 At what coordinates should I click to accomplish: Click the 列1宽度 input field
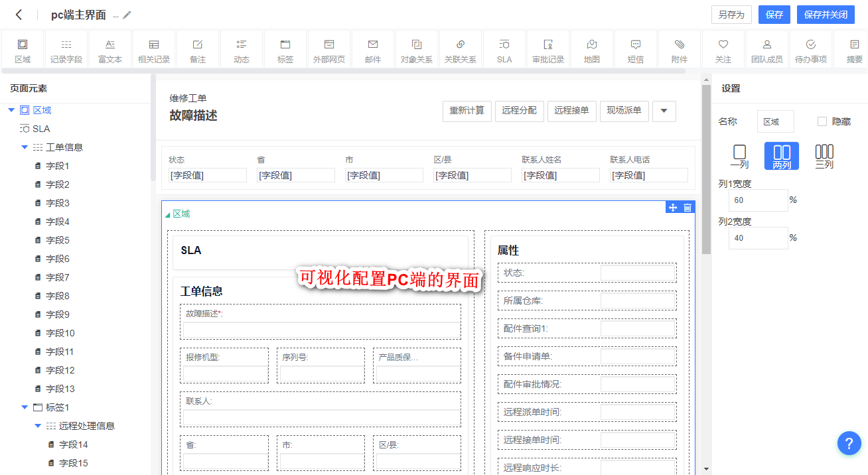[x=758, y=200]
